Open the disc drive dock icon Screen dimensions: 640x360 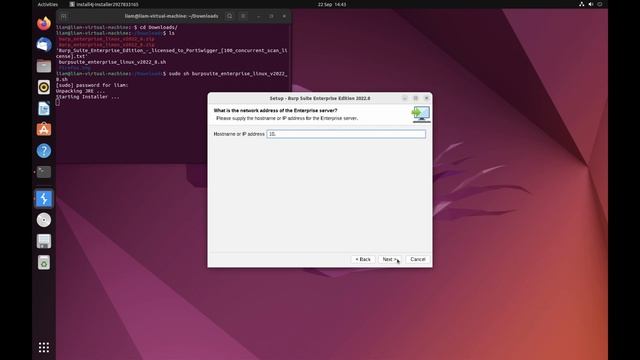[x=44, y=220]
